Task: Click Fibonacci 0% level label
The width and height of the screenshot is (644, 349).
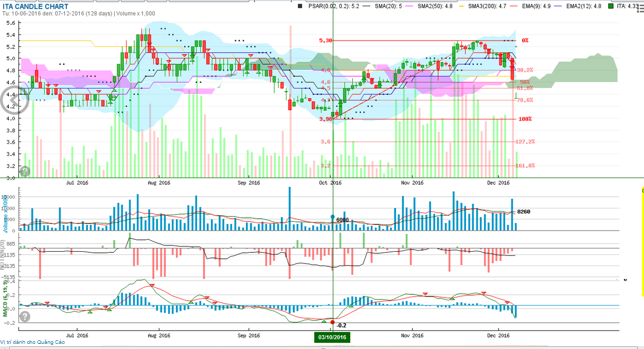Action: tap(525, 40)
